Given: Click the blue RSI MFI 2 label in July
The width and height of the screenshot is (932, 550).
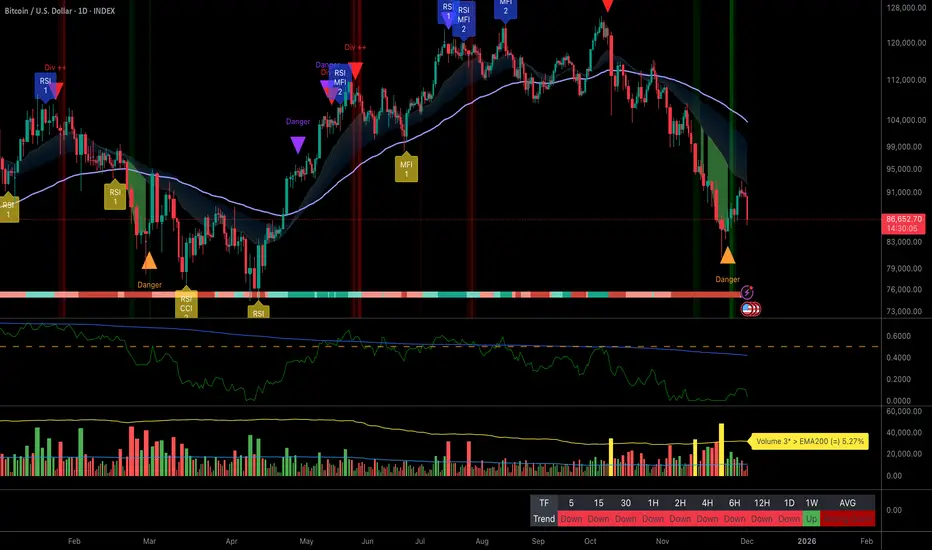Looking at the screenshot, I should 464,20.
